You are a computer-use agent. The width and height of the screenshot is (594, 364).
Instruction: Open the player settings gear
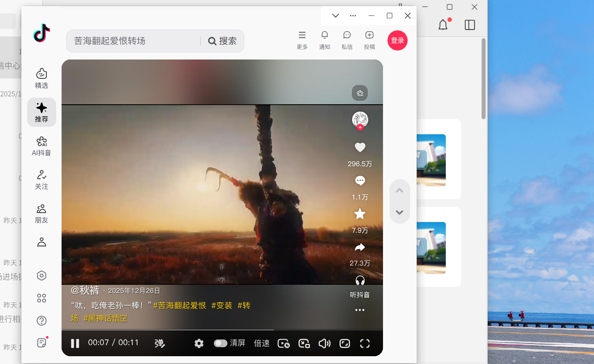tap(199, 343)
